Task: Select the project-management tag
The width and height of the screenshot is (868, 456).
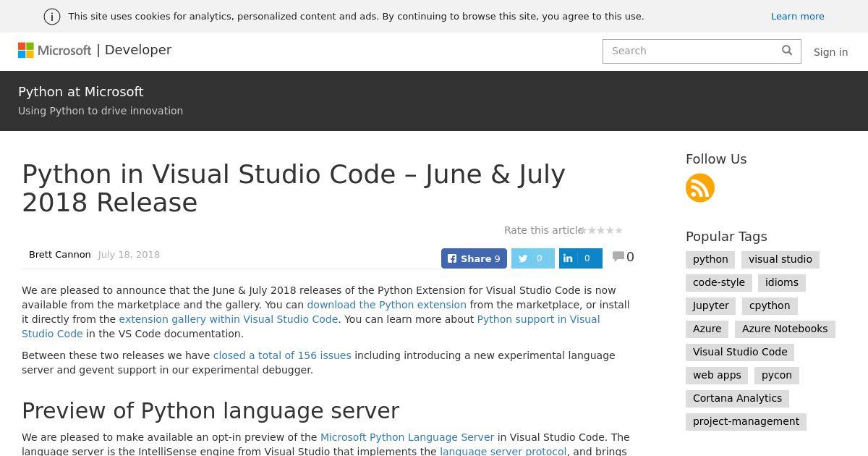Action: click(746, 422)
